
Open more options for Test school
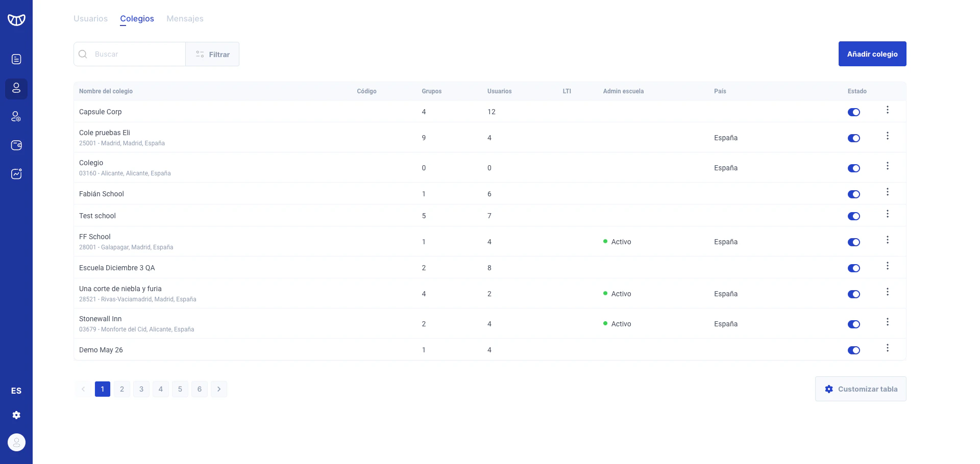click(888, 214)
